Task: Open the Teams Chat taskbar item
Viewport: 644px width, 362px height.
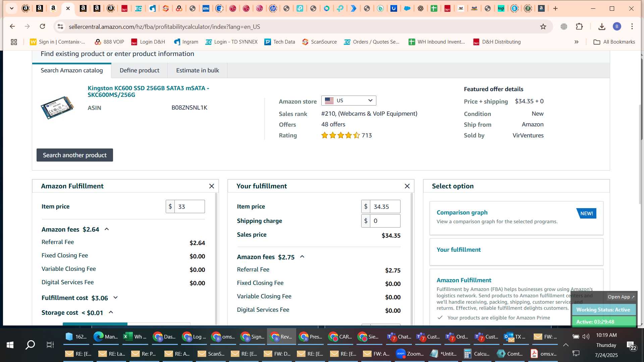Action: pos(399,337)
